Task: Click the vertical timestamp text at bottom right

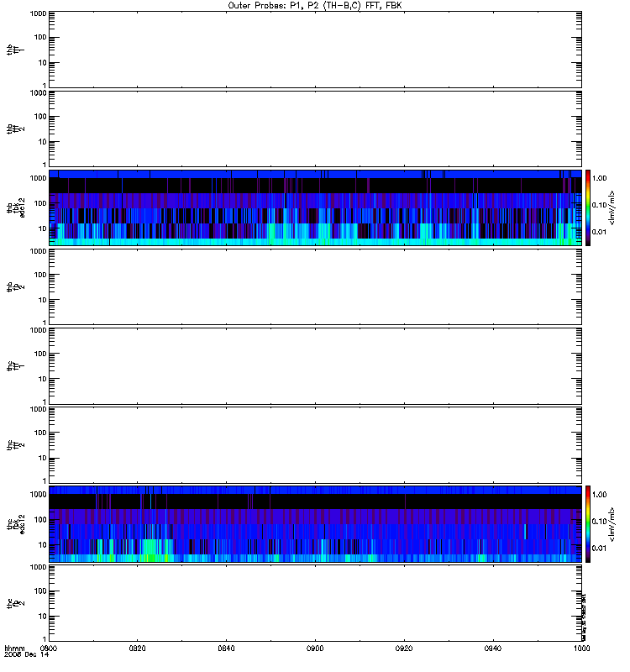Action: coord(584,617)
